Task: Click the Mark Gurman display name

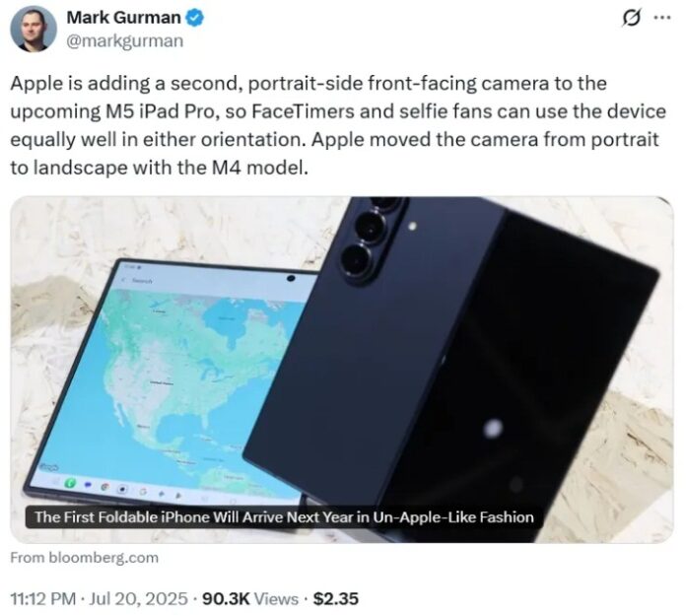Action: pyautogui.click(x=123, y=18)
